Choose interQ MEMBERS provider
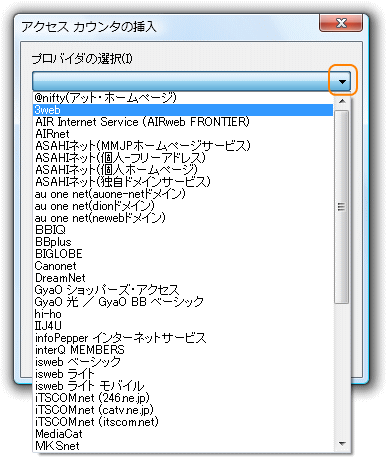The height and width of the screenshot is (458, 386). pos(183,350)
